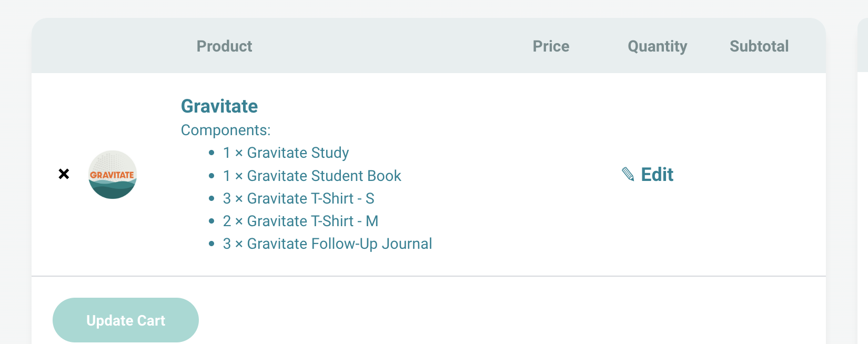Remove Gravitate from the cart
This screenshot has height=344, width=868.
point(64,174)
